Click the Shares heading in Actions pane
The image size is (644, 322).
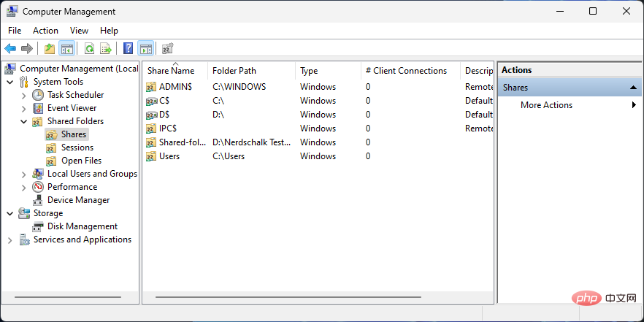point(515,88)
